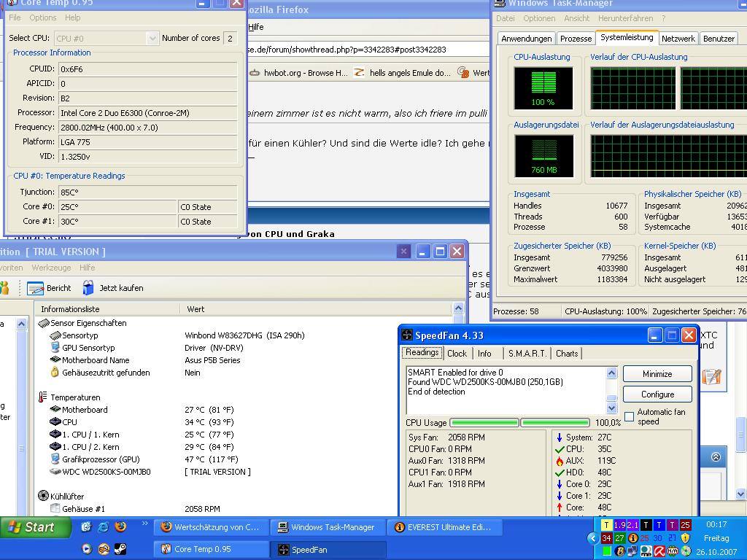Click the Informationsliste column header
The width and height of the screenshot is (747, 560).
click(108, 309)
